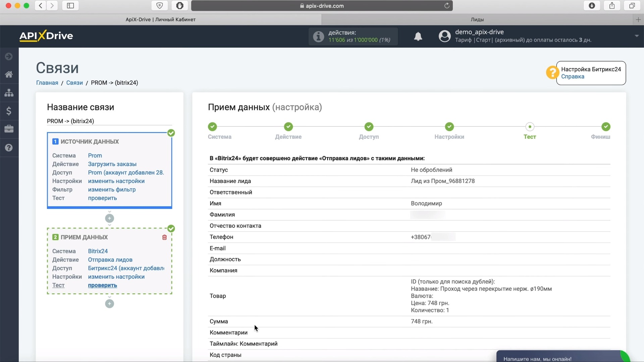Select lead name Лид из Пром_96881278
Image resolution: width=644 pixels, height=362 pixels.
tap(443, 181)
